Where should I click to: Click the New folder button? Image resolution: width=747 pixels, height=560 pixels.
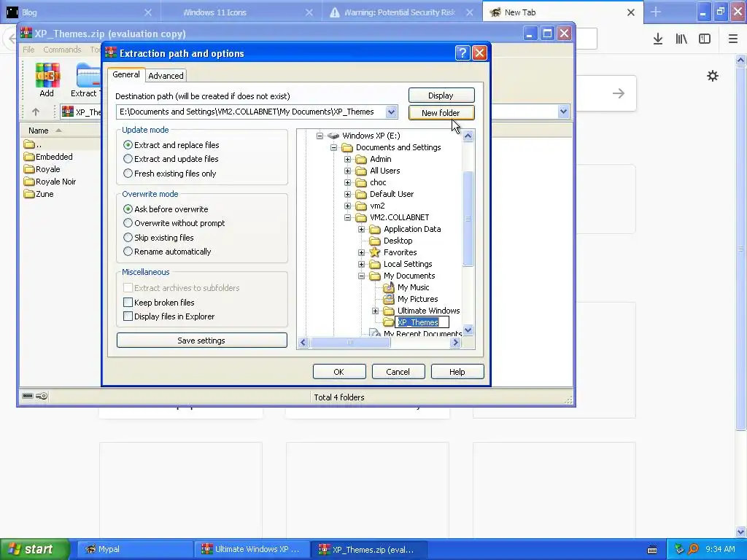pyautogui.click(x=441, y=113)
